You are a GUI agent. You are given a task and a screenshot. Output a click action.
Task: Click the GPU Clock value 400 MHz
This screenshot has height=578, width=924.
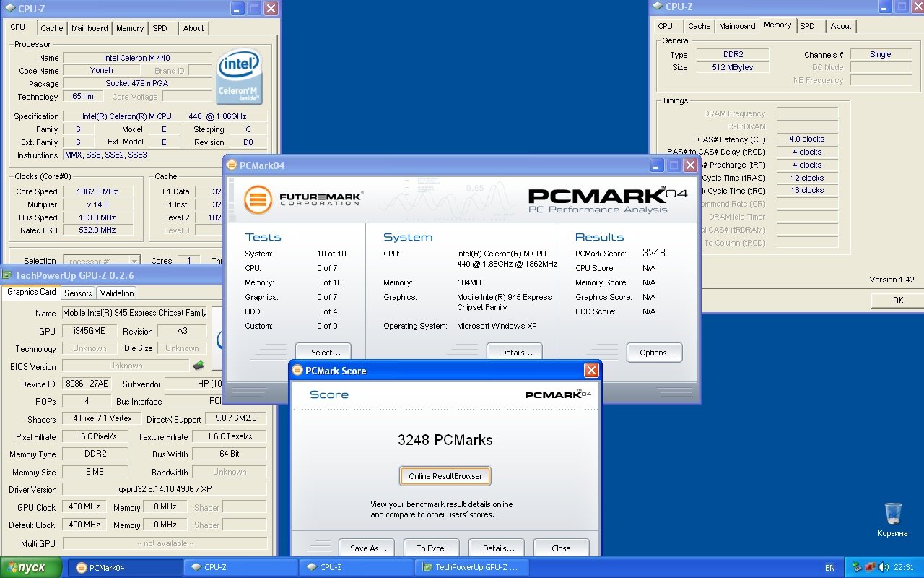point(85,507)
